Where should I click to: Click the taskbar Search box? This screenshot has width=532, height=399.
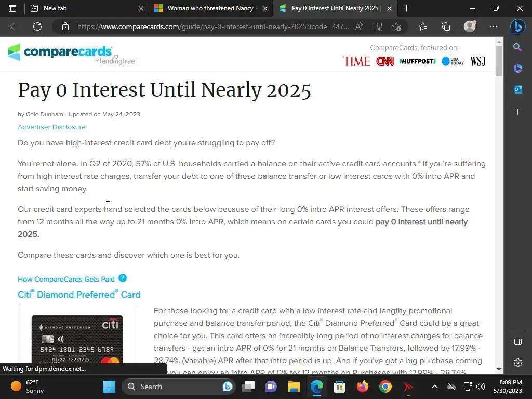pos(179,387)
